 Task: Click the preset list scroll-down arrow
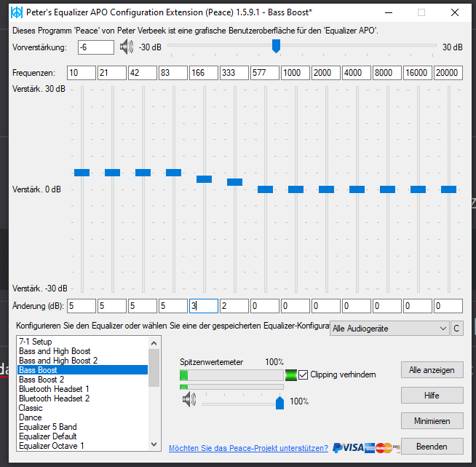click(154, 444)
